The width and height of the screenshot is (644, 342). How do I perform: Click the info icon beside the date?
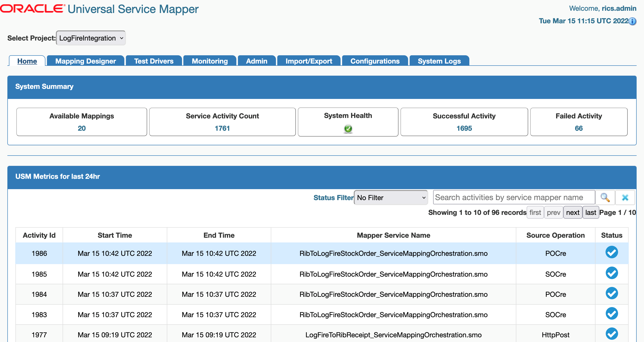point(633,21)
